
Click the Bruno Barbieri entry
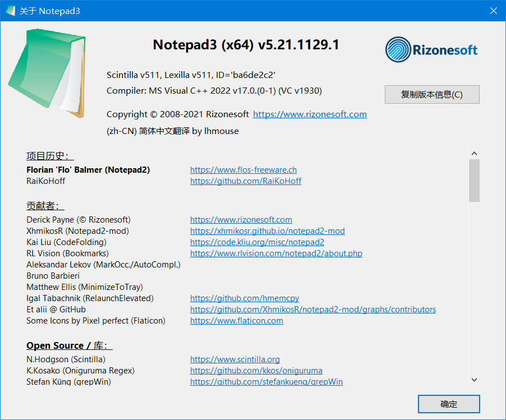(x=53, y=276)
